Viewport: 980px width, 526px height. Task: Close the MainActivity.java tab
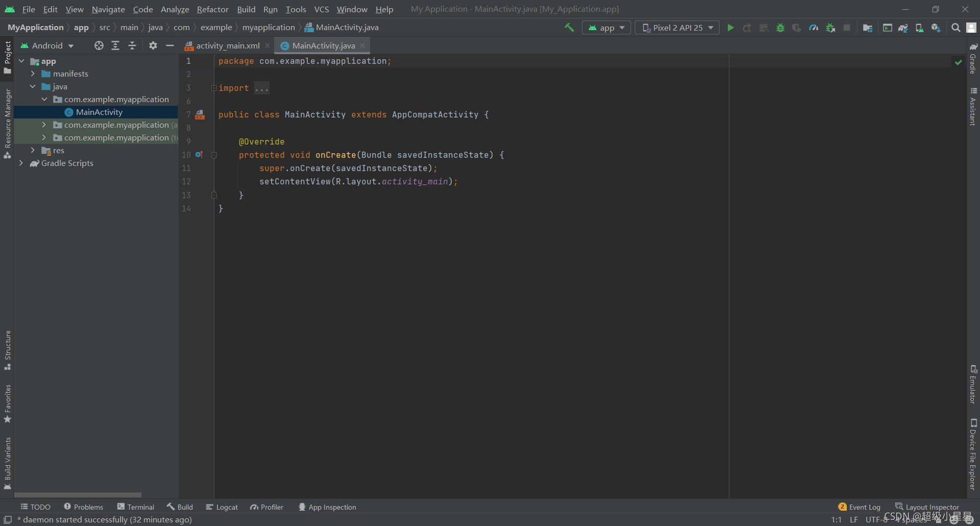pos(363,45)
